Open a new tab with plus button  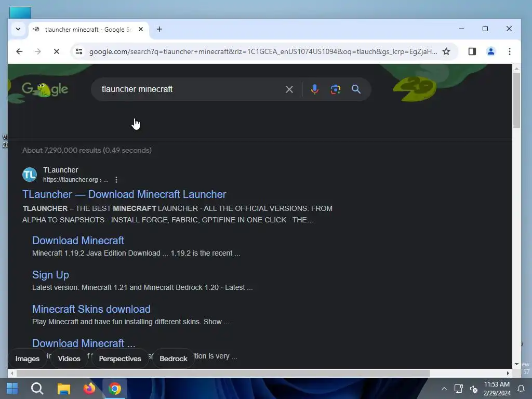pyautogui.click(x=159, y=29)
